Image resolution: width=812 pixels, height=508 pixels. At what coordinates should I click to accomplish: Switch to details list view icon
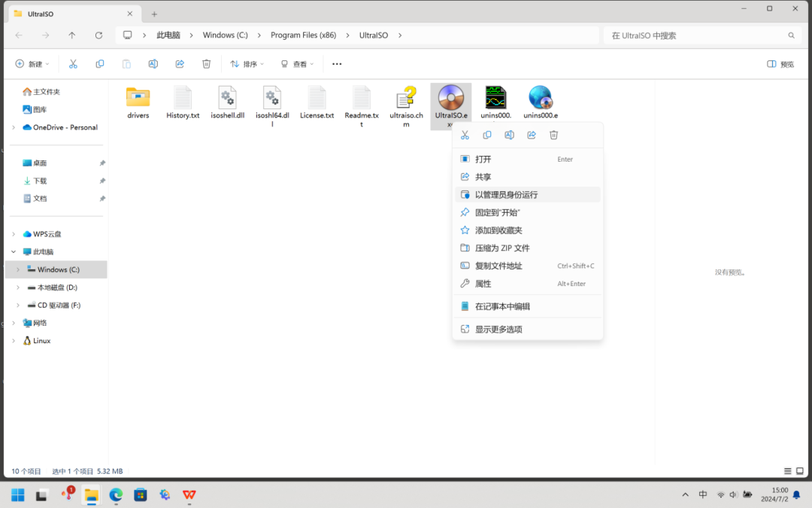pyautogui.click(x=788, y=471)
